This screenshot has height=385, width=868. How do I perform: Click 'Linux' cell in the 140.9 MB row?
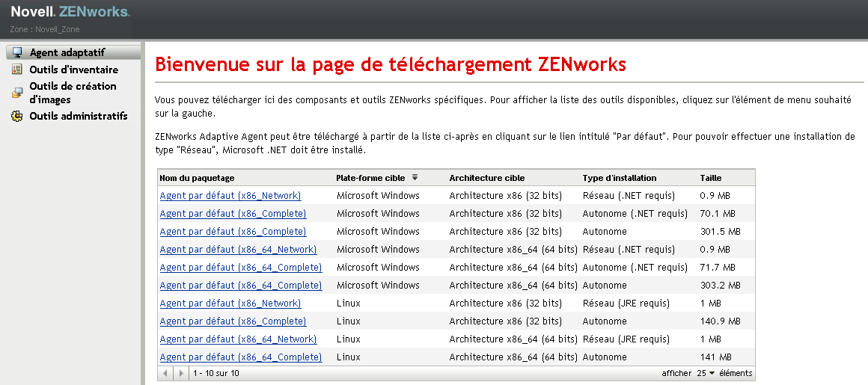(348, 321)
